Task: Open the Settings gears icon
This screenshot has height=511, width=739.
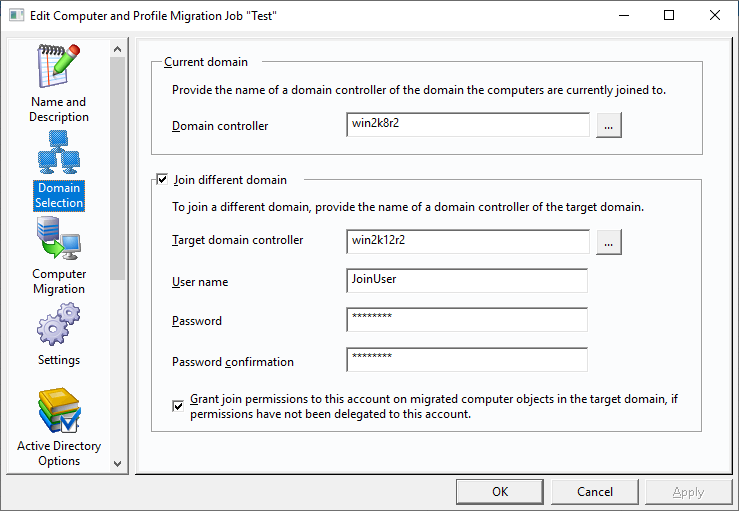Action: tap(59, 324)
